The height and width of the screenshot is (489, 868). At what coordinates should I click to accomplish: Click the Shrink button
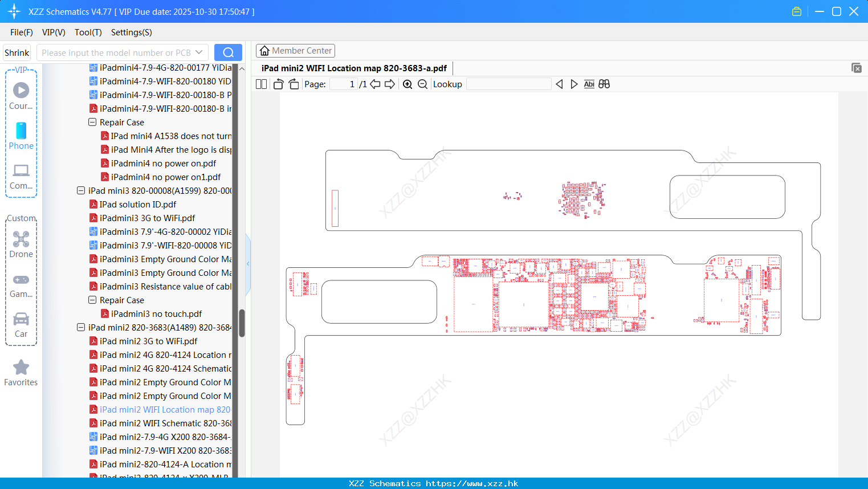click(x=17, y=52)
